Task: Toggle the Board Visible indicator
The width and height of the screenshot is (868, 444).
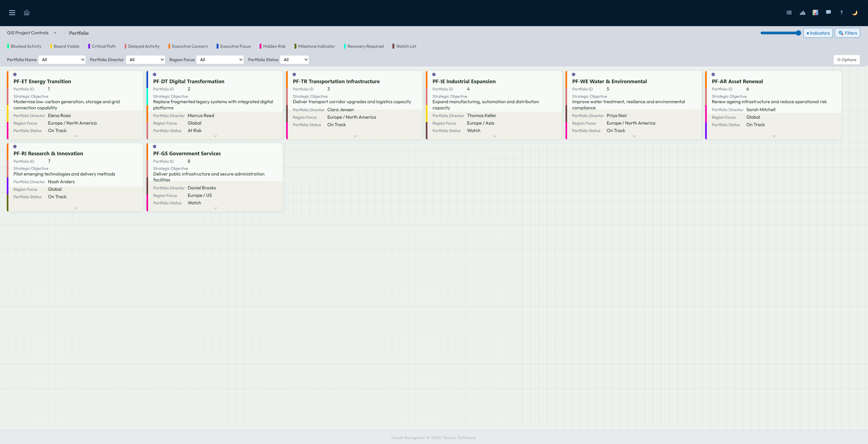Action: coord(65,46)
